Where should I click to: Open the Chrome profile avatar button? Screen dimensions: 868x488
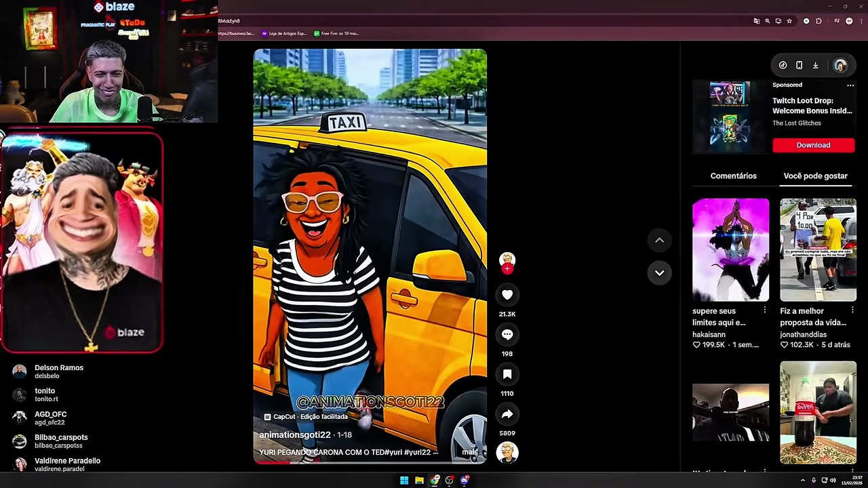pyautogui.click(x=849, y=21)
